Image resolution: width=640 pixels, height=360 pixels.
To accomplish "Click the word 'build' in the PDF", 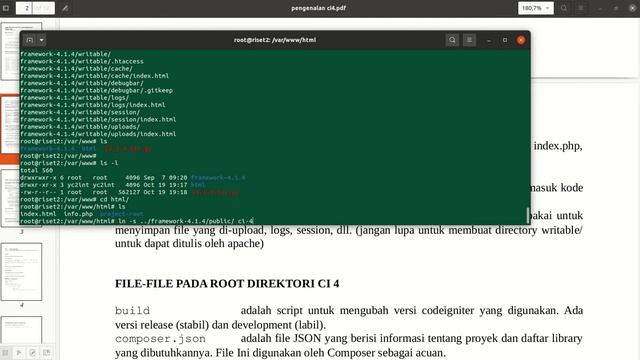I will click(132, 311).
